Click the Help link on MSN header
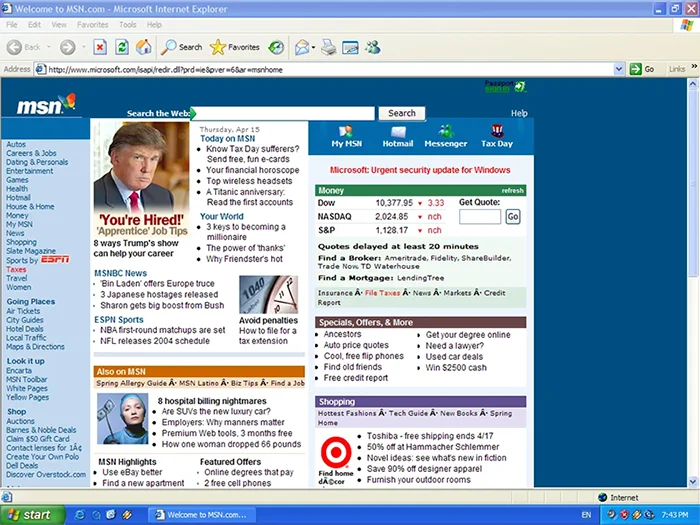The width and height of the screenshot is (700, 525). coord(519,113)
